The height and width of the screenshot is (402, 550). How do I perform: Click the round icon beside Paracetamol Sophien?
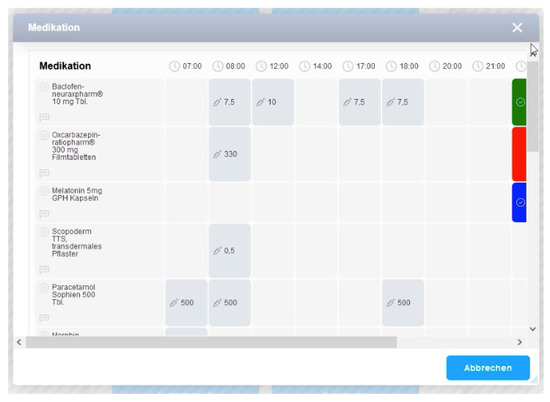click(x=44, y=288)
